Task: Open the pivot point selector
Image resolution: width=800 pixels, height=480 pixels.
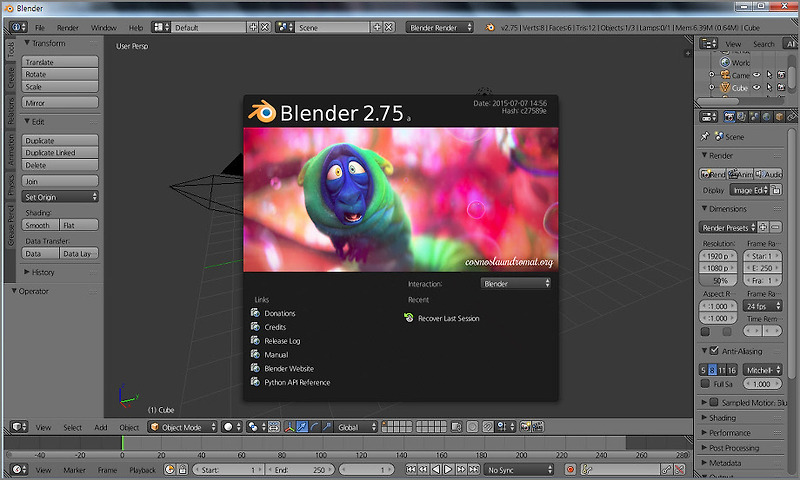Action: [256, 427]
